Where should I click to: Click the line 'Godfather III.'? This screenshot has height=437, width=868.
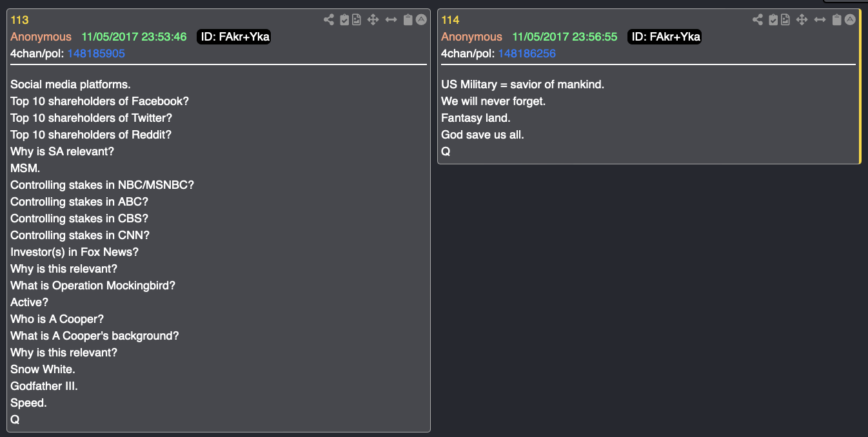click(x=44, y=386)
